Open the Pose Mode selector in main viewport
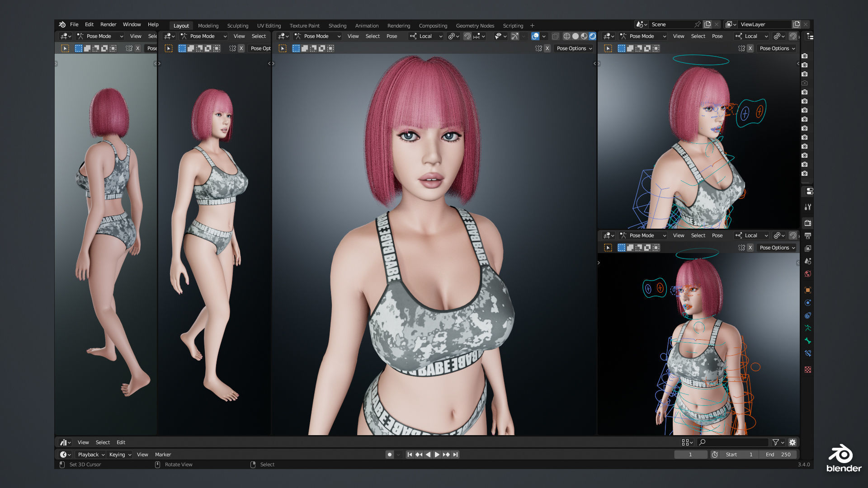The height and width of the screenshot is (488, 868). point(317,36)
